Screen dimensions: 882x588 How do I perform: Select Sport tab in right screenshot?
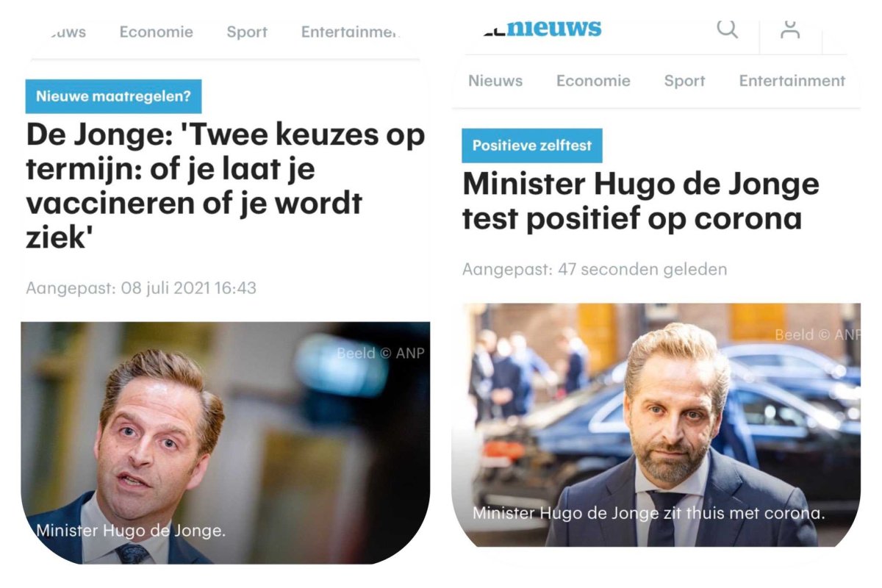tap(684, 81)
